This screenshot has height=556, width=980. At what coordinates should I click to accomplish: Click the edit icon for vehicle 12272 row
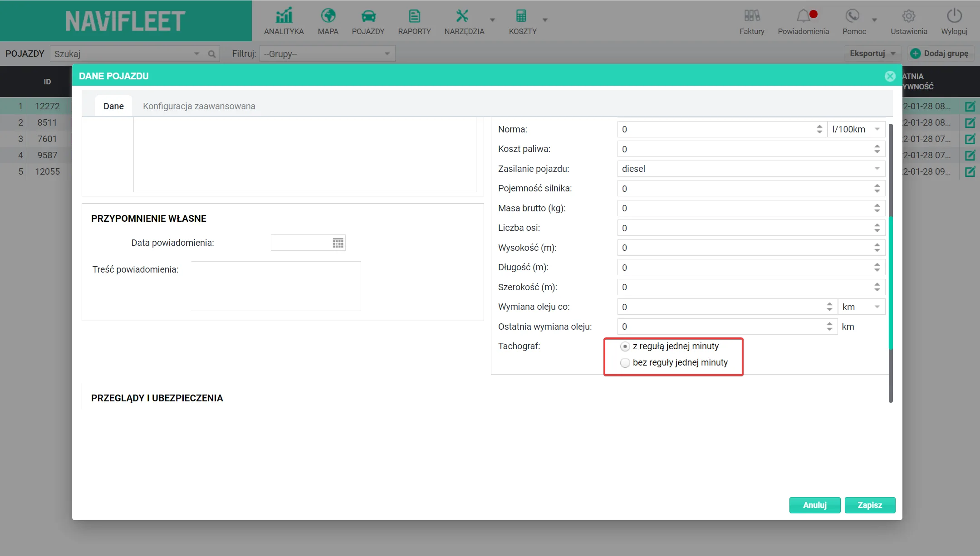[x=970, y=107]
